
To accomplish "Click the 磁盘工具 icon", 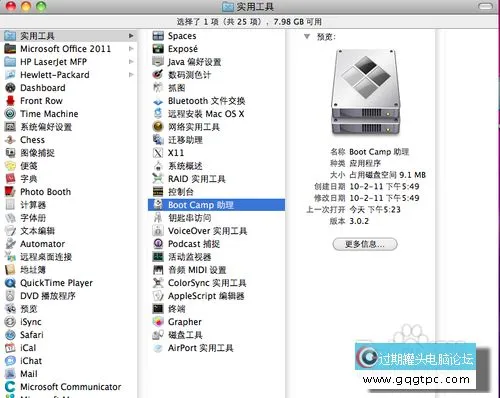I will (158, 335).
